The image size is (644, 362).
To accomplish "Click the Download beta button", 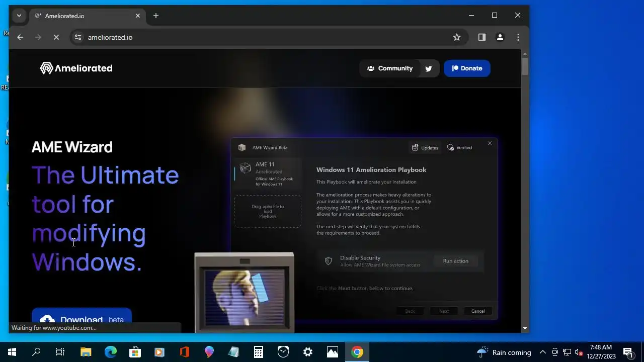I will click(x=82, y=320).
